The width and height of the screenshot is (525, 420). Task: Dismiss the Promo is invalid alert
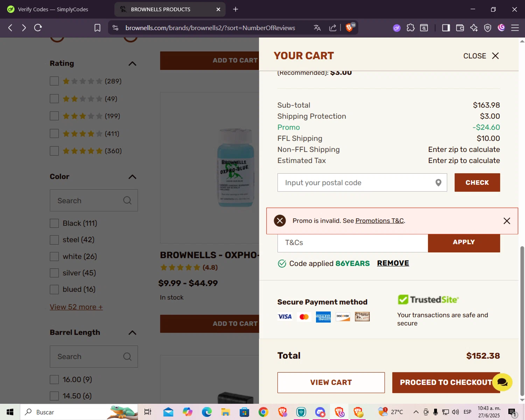[x=506, y=221]
